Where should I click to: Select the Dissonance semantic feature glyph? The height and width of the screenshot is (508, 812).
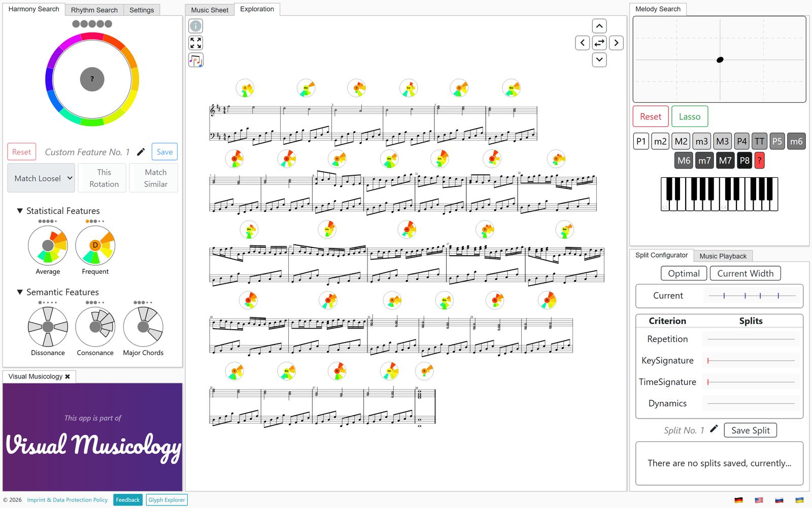coord(48,327)
